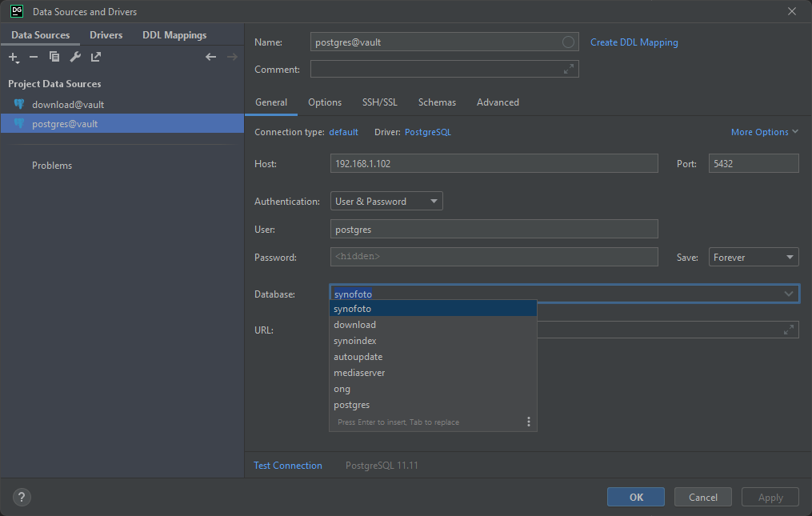Open driver settings wrench icon
The height and width of the screenshot is (516, 812).
pos(75,57)
